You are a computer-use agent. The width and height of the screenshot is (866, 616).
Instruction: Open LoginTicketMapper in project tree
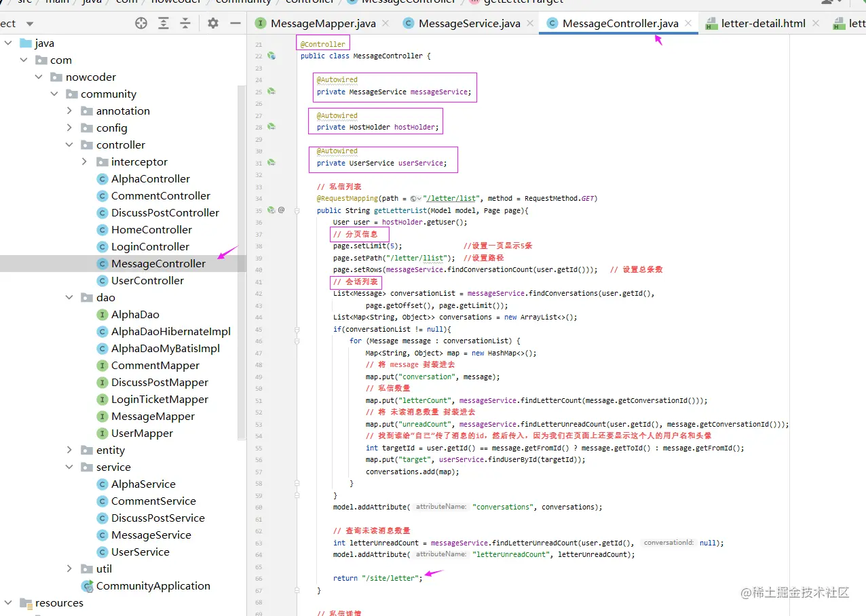[x=160, y=400]
